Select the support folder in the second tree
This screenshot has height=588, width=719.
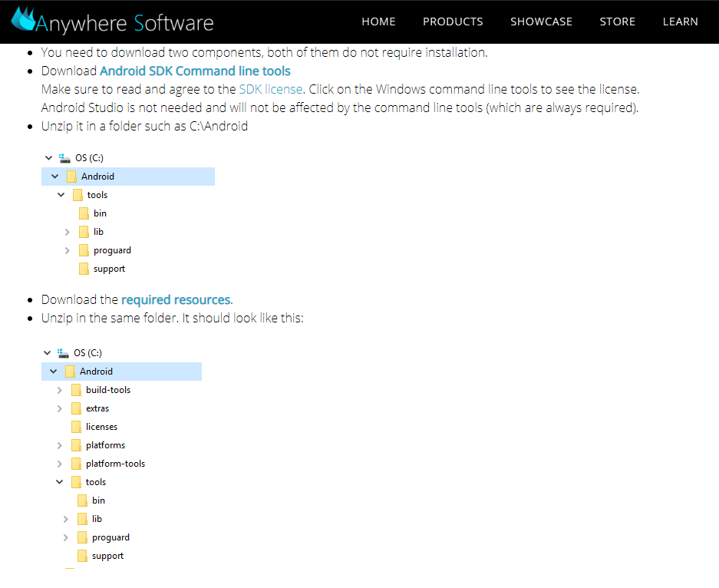coord(107,556)
